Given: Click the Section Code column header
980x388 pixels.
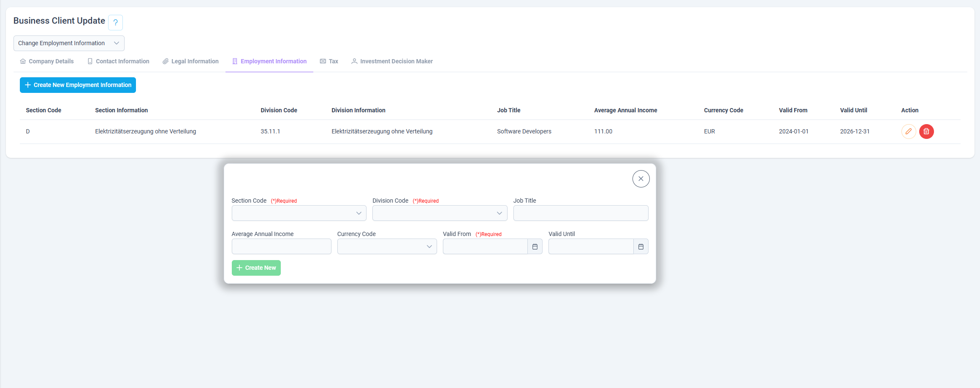Looking at the screenshot, I should pyautogui.click(x=43, y=110).
